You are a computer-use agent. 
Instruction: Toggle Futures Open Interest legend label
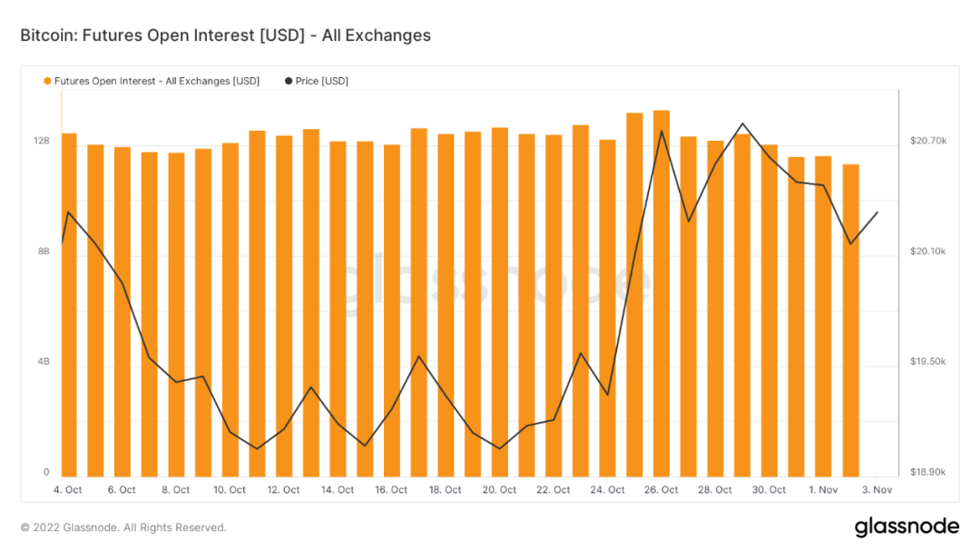156,81
